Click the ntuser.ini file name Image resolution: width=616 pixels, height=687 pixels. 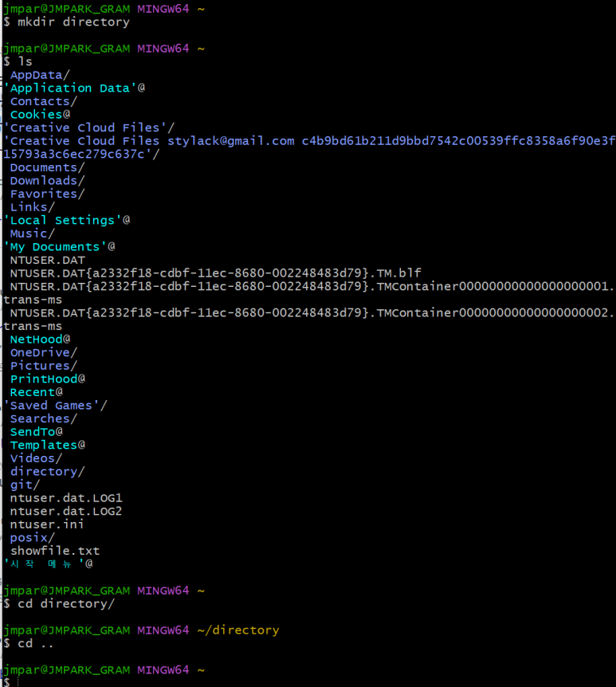point(47,524)
